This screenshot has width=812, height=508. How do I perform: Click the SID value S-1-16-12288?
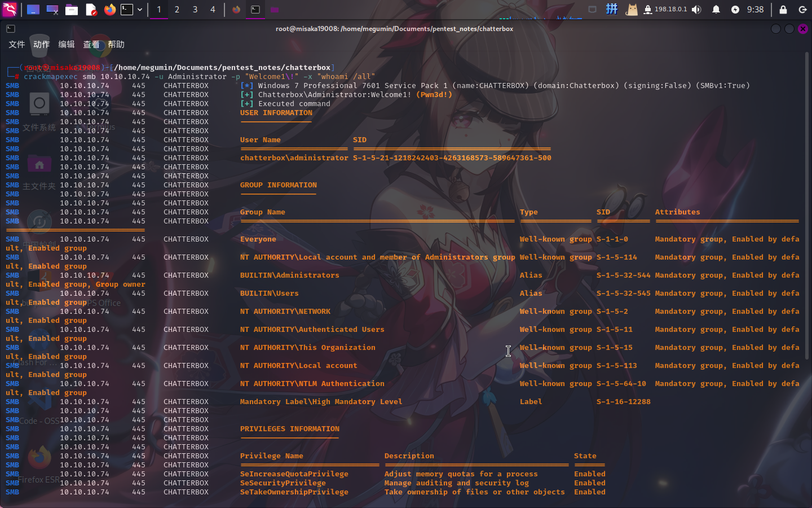(x=624, y=402)
